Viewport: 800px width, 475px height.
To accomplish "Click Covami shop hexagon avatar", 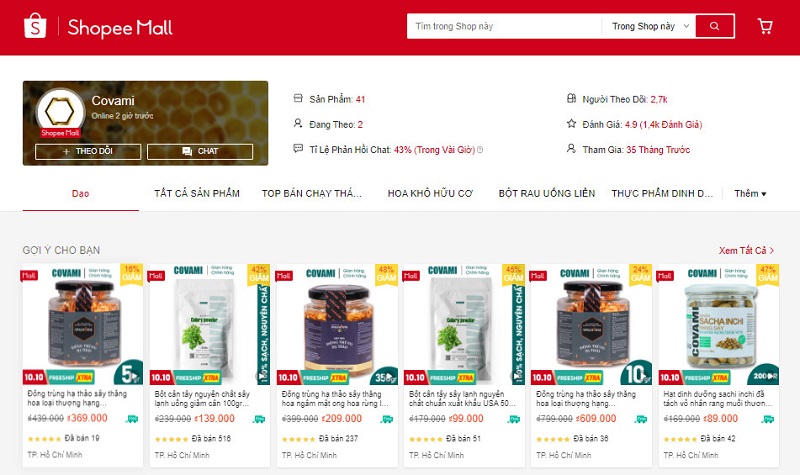I will click(60, 111).
